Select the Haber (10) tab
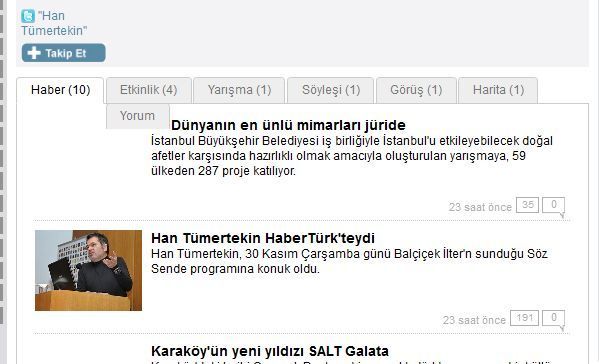This screenshot has height=364, width=599. pos(60,90)
